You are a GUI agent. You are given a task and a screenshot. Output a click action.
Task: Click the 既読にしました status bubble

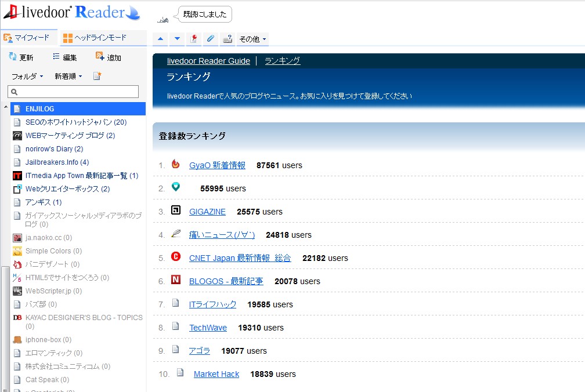click(x=205, y=14)
